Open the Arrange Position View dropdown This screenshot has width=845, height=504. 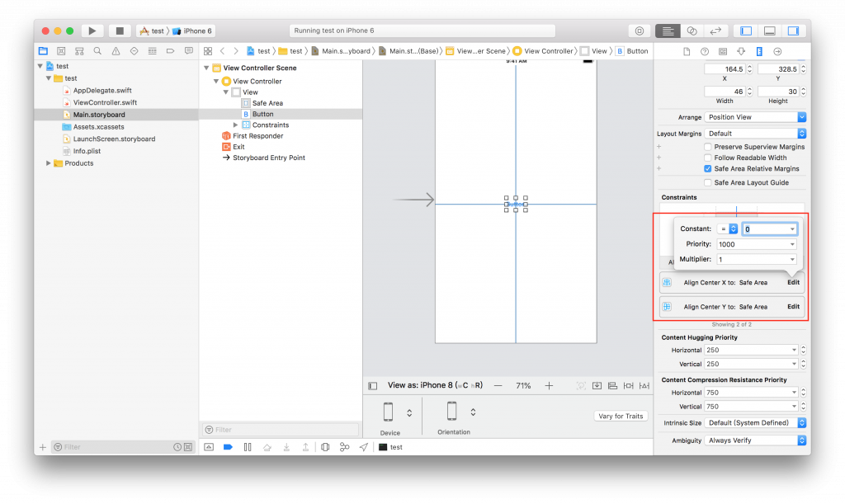(755, 117)
